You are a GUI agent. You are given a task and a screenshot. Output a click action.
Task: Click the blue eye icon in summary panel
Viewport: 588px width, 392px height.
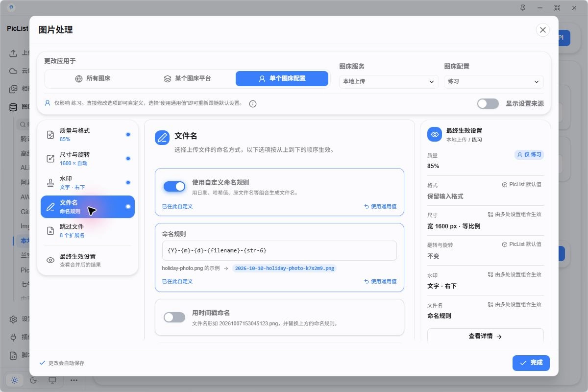tap(435, 134)
